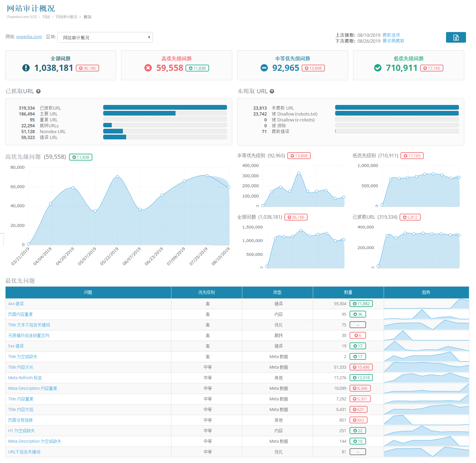This screenshot has width=476, height=463.
Task: Click the 要求再爬取 link
Action: click(393, 41)
